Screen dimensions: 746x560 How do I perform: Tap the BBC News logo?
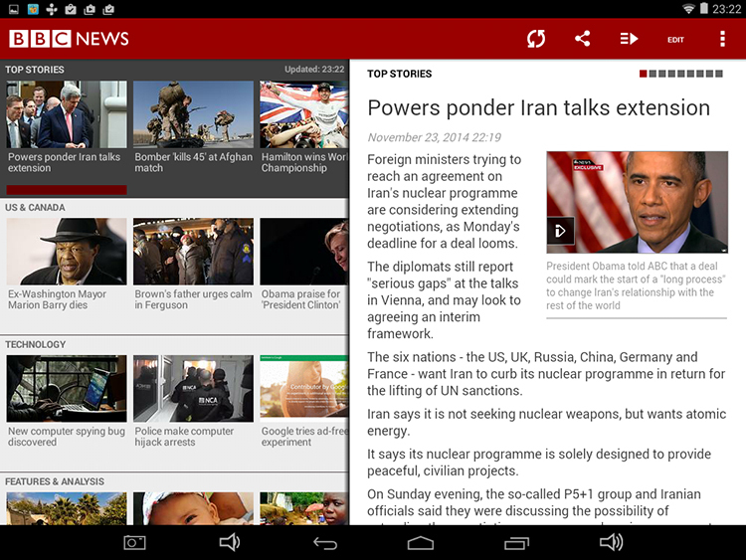[x=70, y=39]
